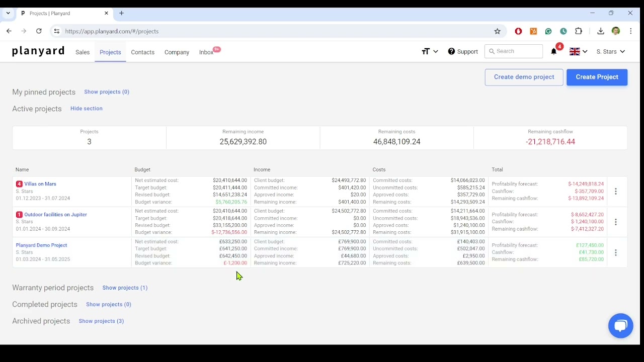The image size is (644, 362).
Task: Show Archived projects (3)
Action: click(x=101, y=321)
